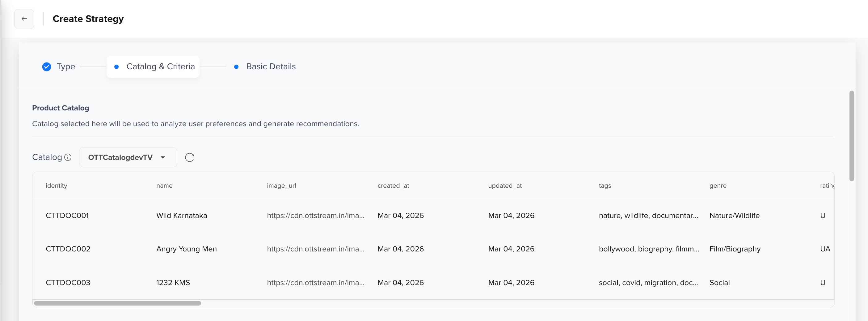Click the Angry Young Men name cell
The image size is (868, 321).
187,249
